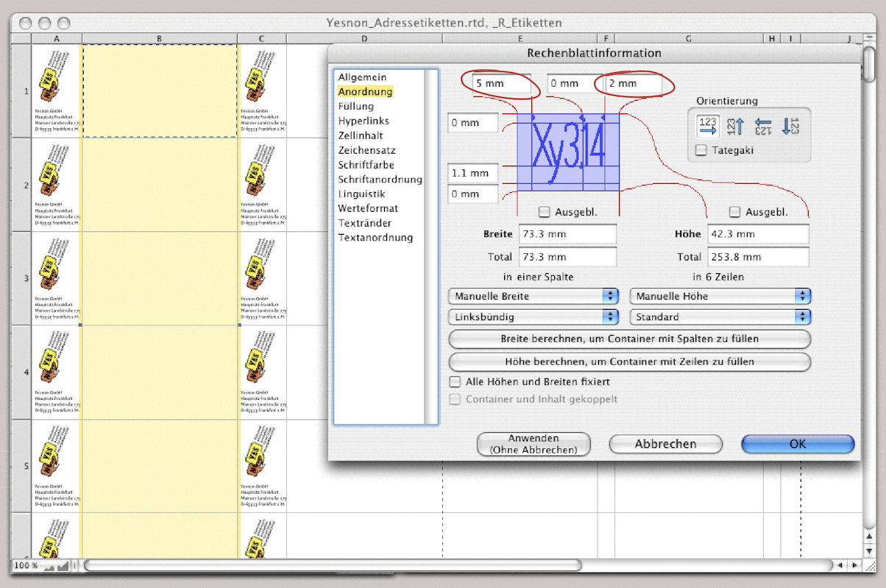This screenshot has width=886, height=588.
Task: Enable the Tategaki checkbox
Action: click(x=701, y=150)
